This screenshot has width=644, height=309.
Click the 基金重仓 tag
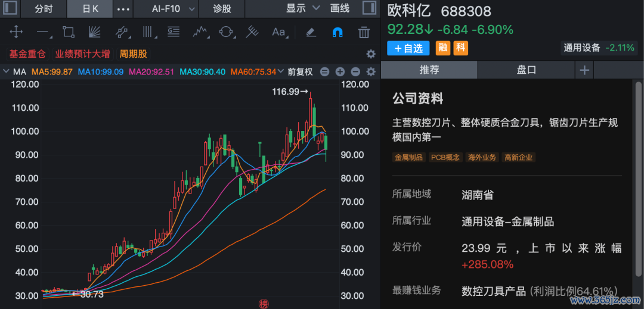pyautogui.click(x=27, y=54)
